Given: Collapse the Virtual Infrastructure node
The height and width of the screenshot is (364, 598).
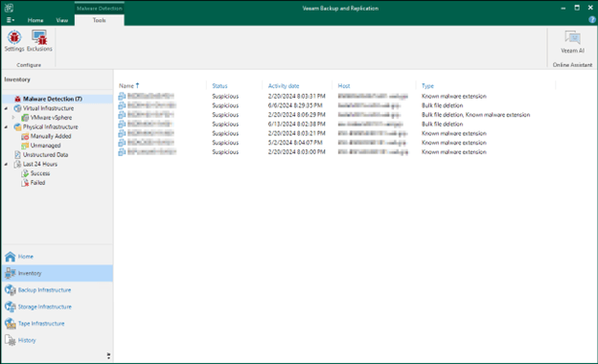Looking at the screenshot, I should [x=6, y=108].
